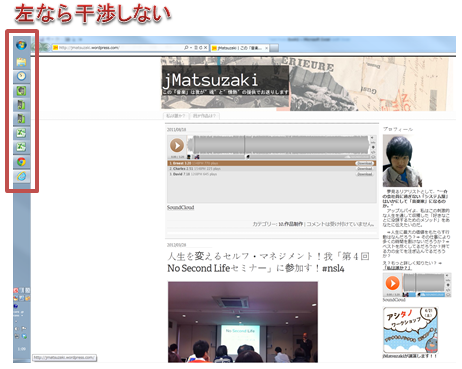Click the プロフィール sidebar heading
The width and height of the screenshot is (462, 369).
pyautogui.click(x=398, y=129)
